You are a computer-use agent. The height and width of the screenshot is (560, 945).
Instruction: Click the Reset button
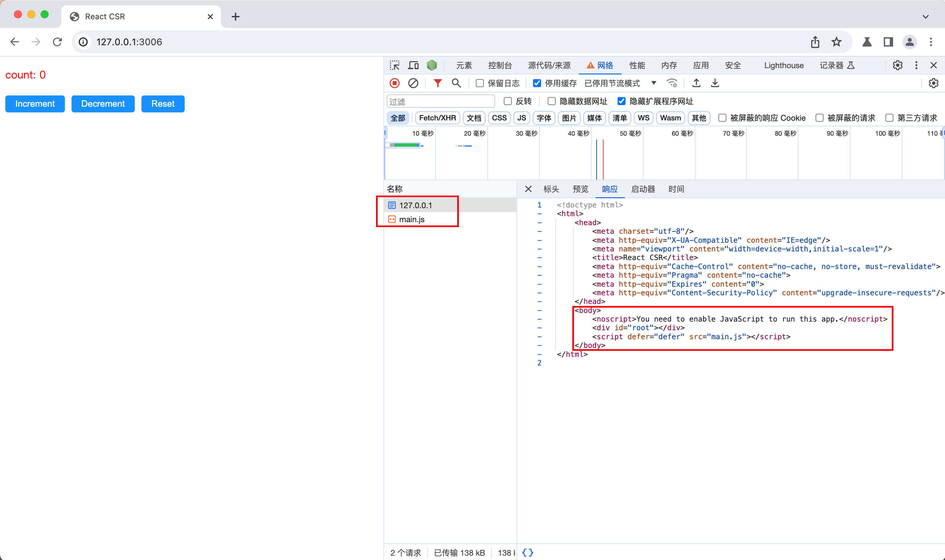pyautogui.click(x=163, y=104)
